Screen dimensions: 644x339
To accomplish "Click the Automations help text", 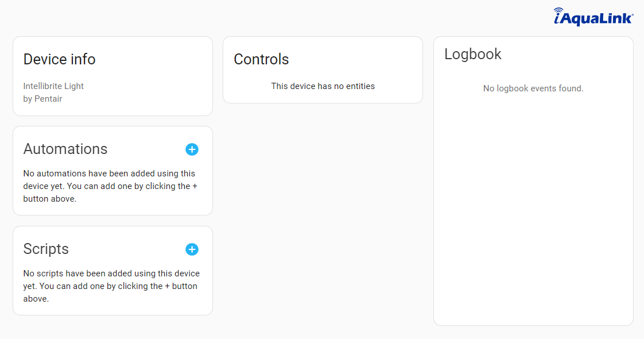I will point(110,186).
